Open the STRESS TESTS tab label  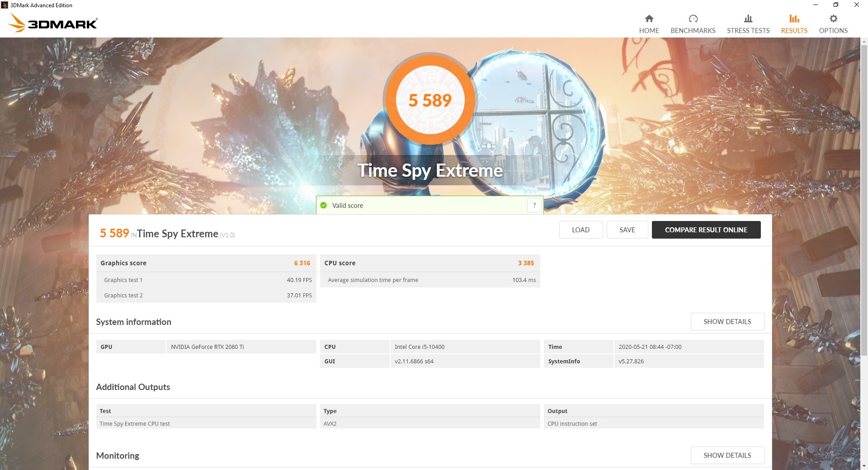coord(748,31)
